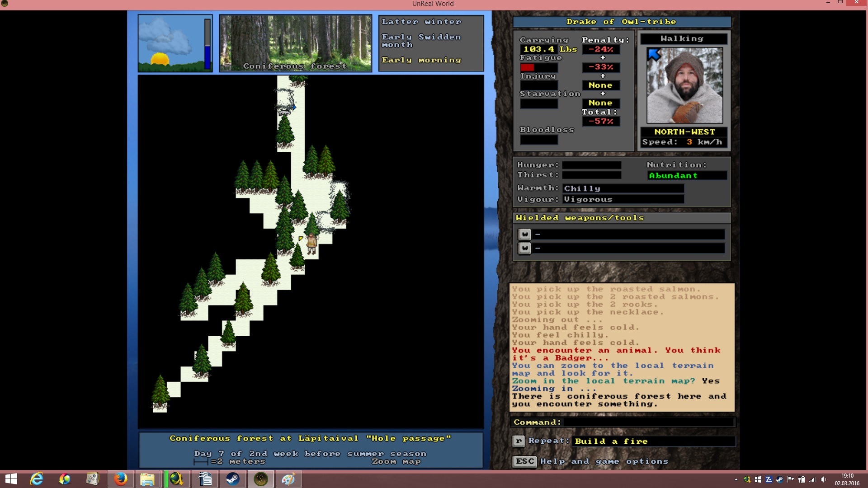
Task: Click the player character sprite on the map
Action: pyautogui.click(x=311, y=244)
